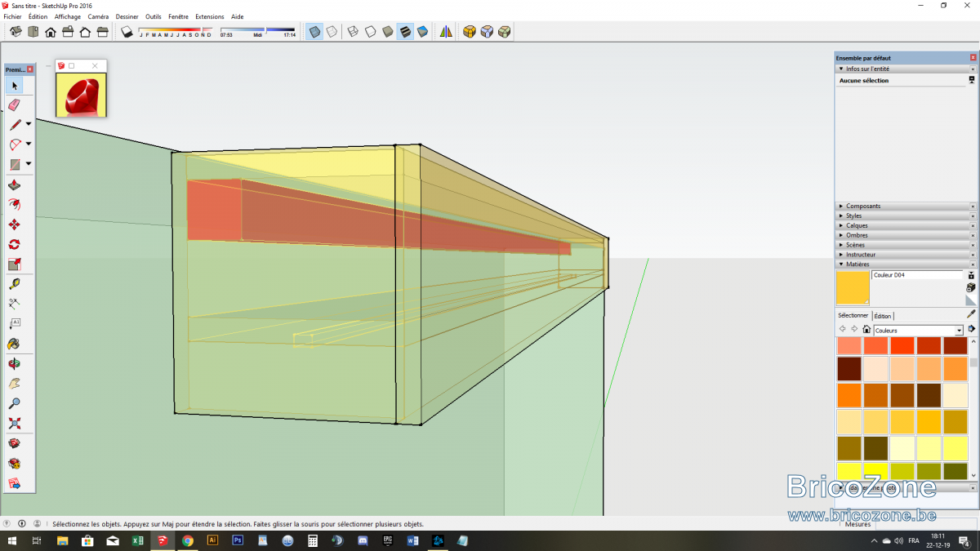Select the Push/Pull tool

pyautogui.click(x=15, y=184)
